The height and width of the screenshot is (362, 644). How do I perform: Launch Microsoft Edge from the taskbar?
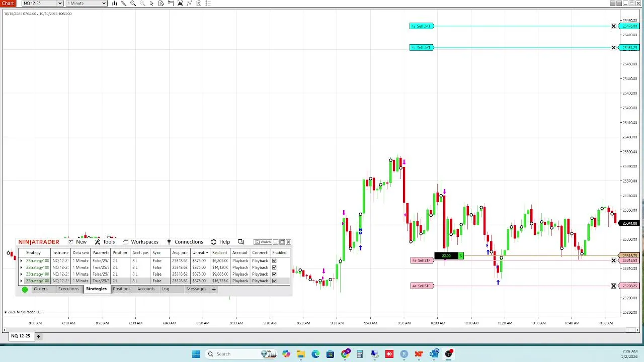click(x=315, y=354)
